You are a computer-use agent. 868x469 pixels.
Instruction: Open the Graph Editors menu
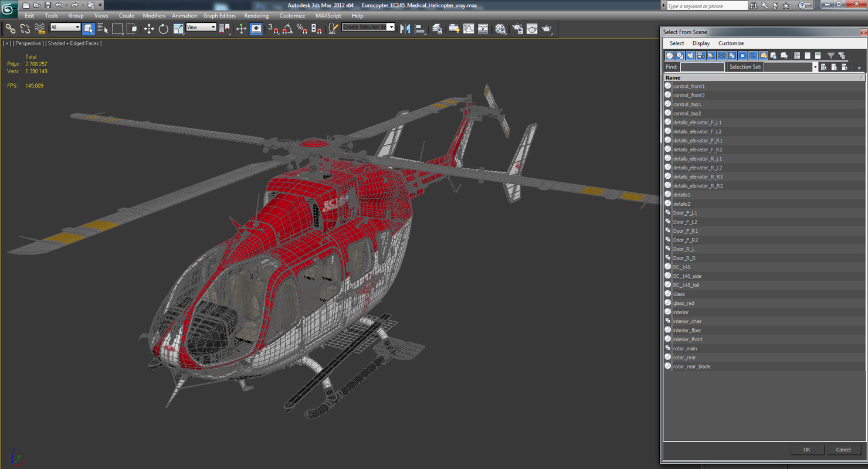pos(219,16)
